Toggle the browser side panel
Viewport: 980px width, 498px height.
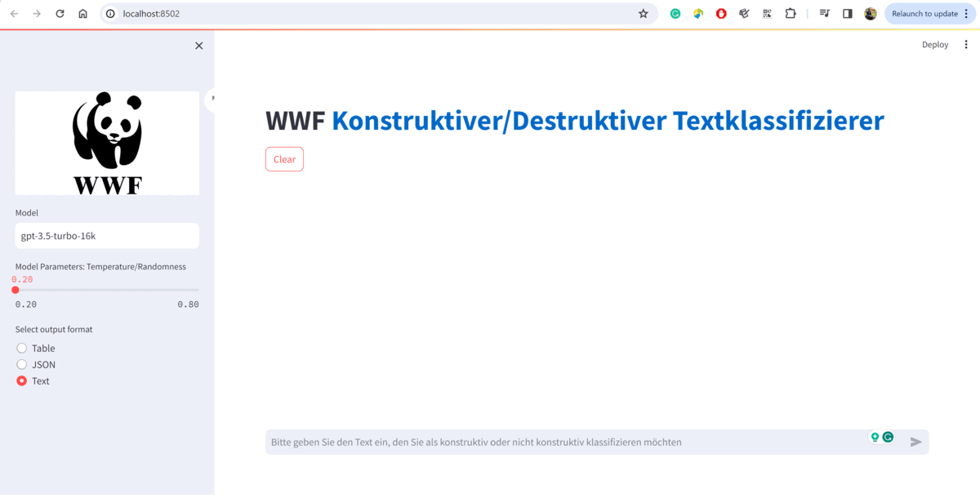848,14
